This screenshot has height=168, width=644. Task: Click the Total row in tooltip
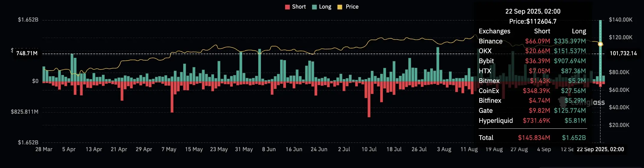click(x=532, y=138)
